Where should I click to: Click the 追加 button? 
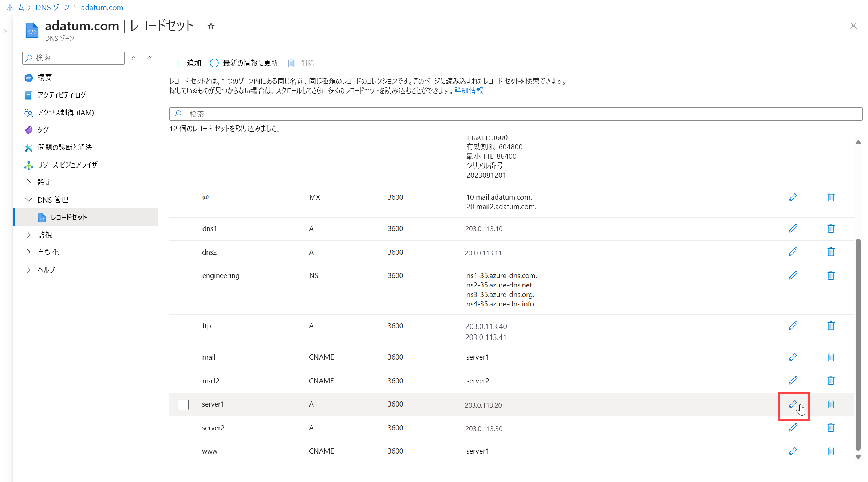[187, 63]
